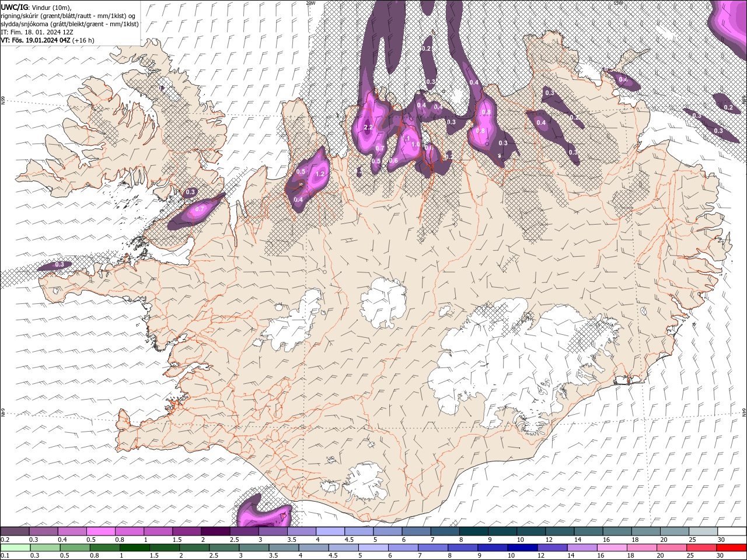Select the pale grey 25 swatch, upper scale
747x560 pixels.
click(x=704, y=531)
